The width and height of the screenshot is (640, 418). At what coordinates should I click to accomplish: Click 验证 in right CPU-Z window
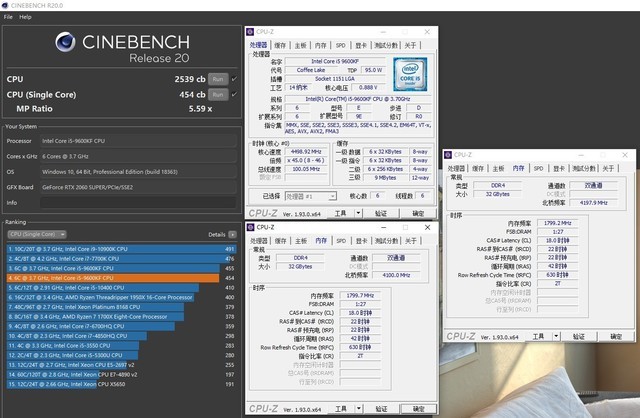(x=579, y=336)
